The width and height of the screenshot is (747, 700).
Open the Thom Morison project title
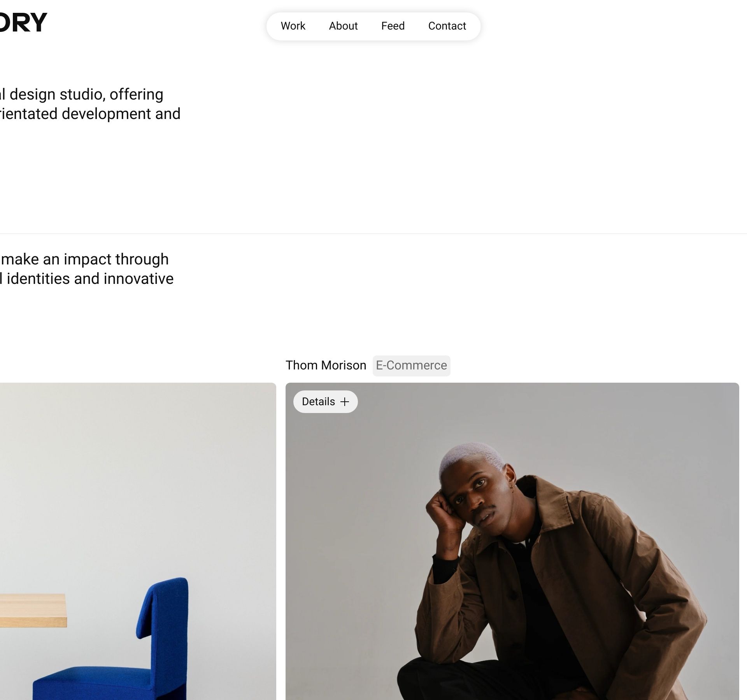[x=326, y=366]
